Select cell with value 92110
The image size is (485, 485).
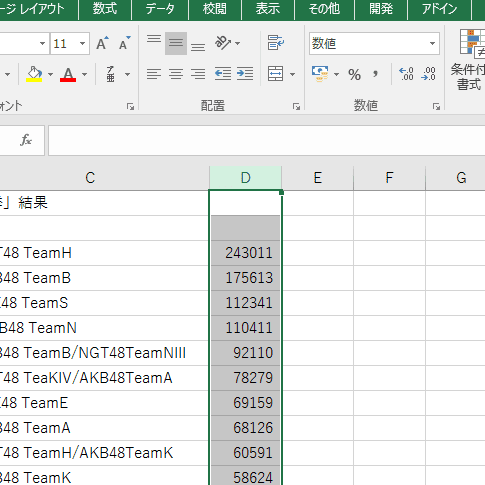pyautogui.click(x=245, y=353)
